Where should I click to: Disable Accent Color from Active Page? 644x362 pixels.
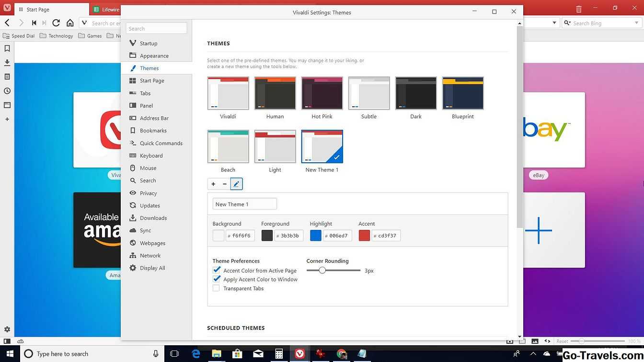pos(217,271)
